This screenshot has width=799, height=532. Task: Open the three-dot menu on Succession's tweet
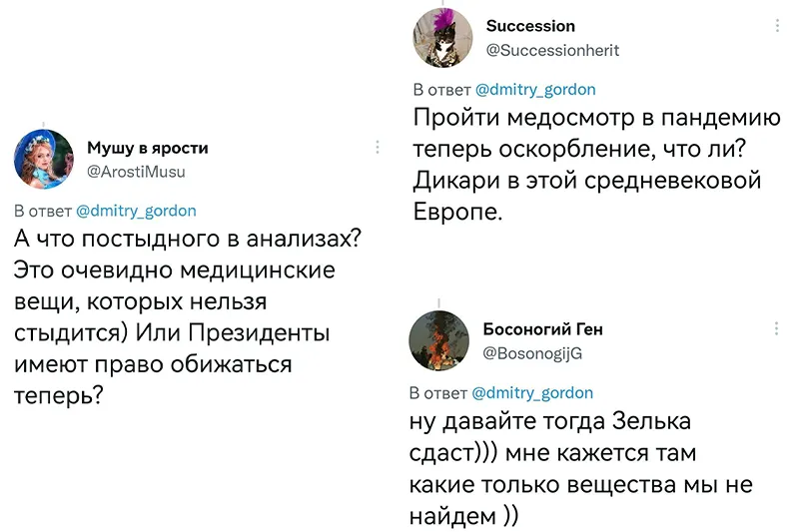(777, 26)
